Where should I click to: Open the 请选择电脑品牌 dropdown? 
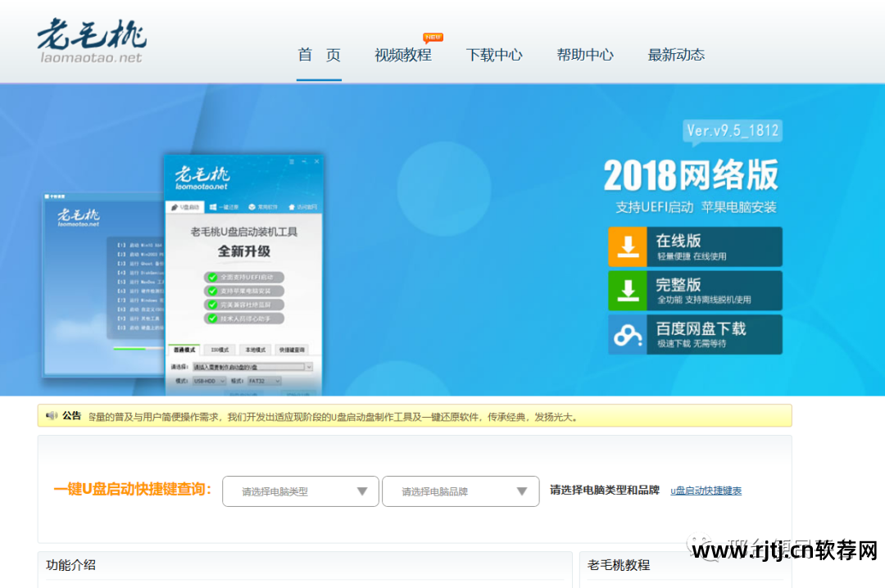tap(461, 491)
